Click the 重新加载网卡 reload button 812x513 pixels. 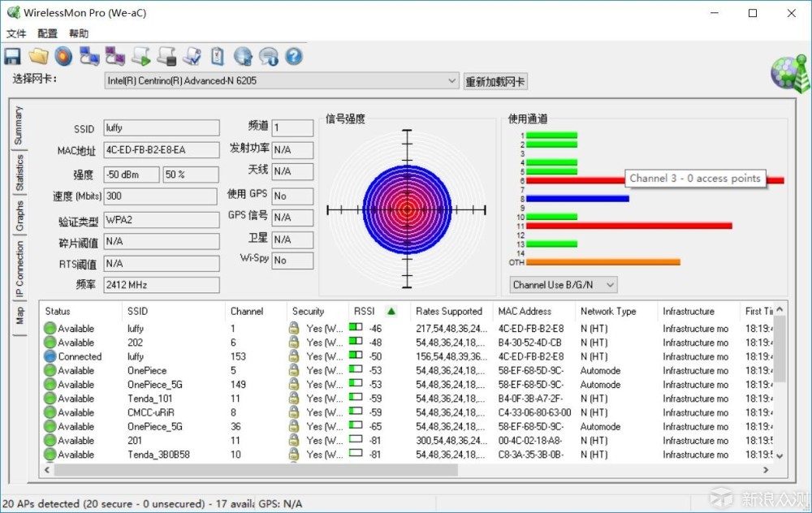pyautogui.click(x=495, y=82)
